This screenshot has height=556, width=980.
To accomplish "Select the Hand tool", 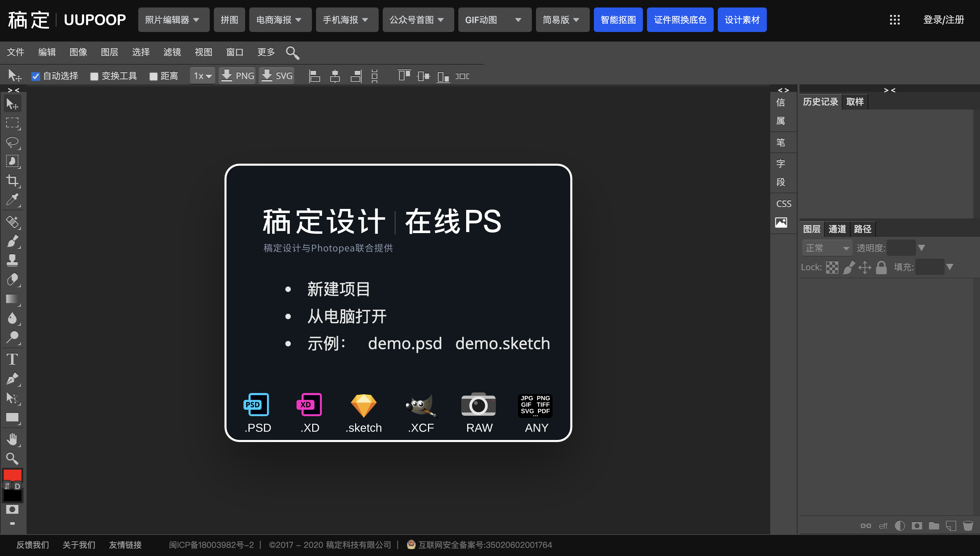I will [12, 439].
